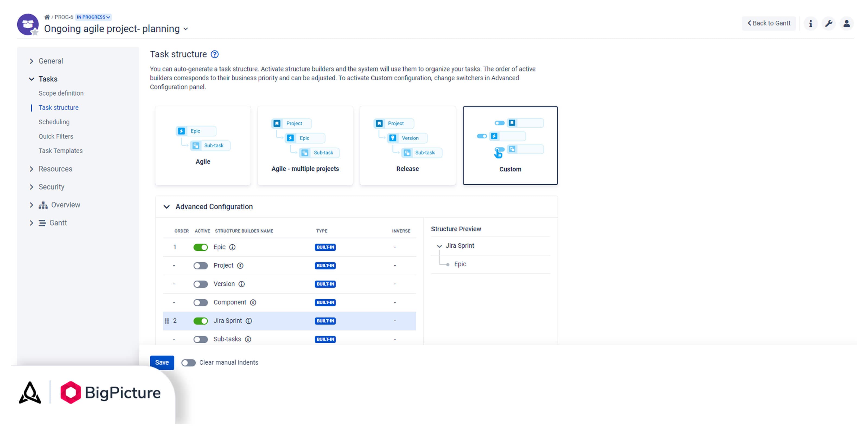Click BUILT-IN badge in Sub-tasks row
868x435 pixels.
pos(325,339)
